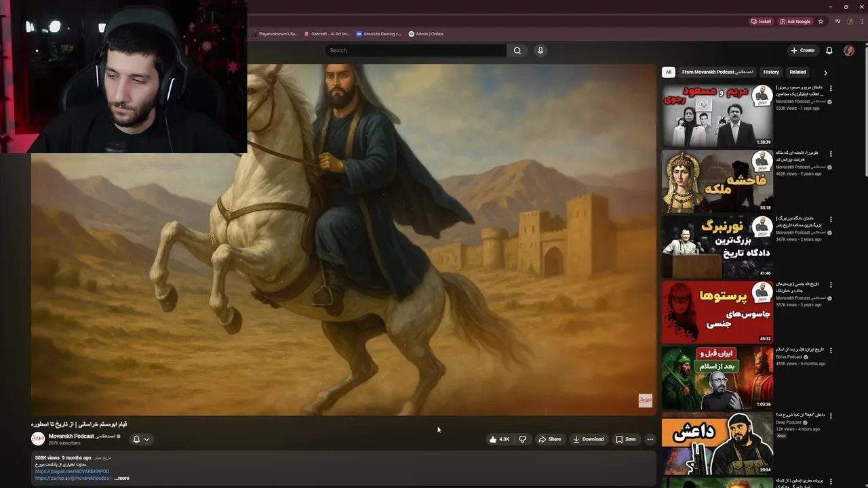Open the 1:38:39 recommended video thumbnail
The image size is (868, 488).
point(717,115)
